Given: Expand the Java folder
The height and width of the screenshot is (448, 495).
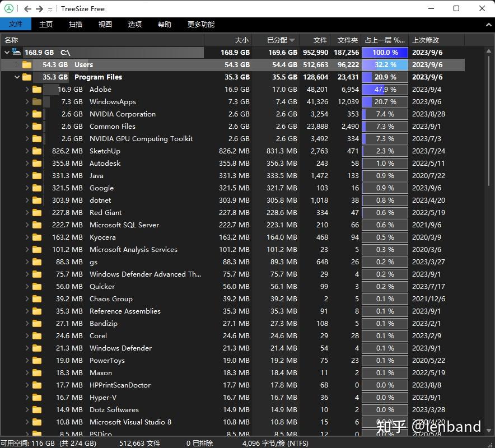Looking at the screenshot, I should (x=27, y=175).
